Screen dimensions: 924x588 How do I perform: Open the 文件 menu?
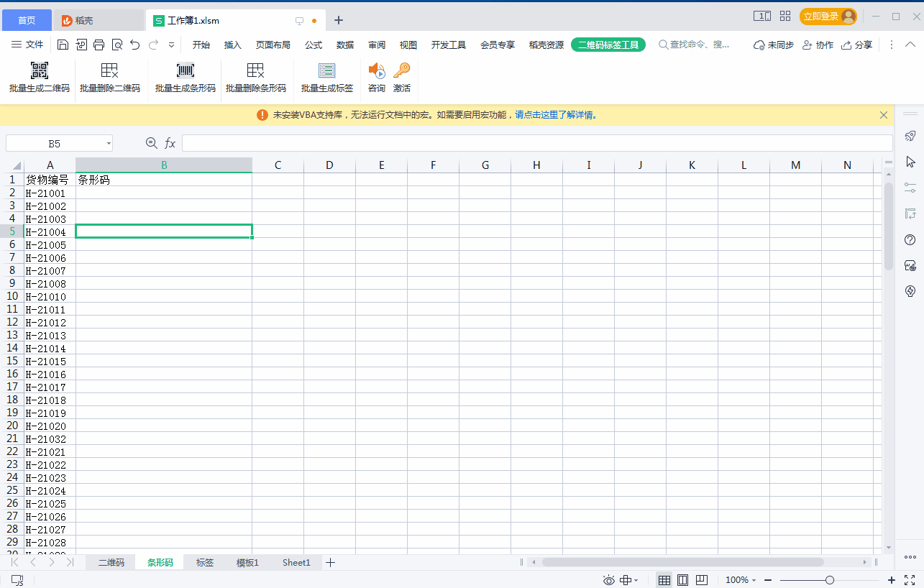click(x=27, y=45)
